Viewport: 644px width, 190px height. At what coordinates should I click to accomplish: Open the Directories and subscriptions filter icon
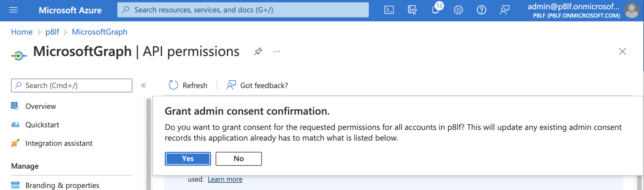[412, 10]
